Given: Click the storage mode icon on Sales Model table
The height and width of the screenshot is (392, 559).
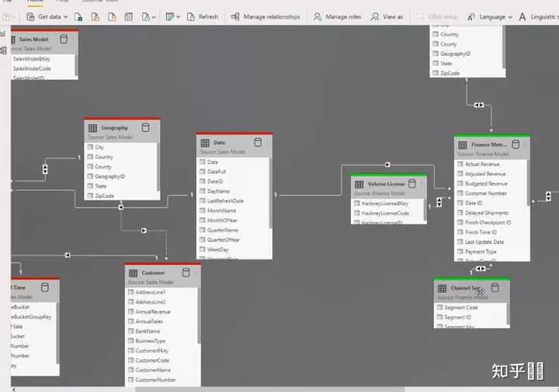Looking at the screenshot, I should (64, 39).
